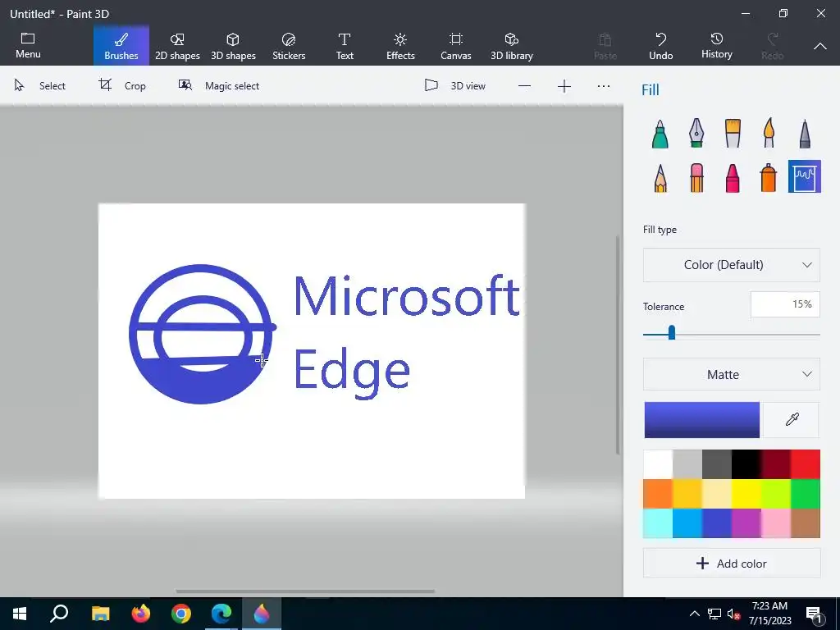Image resolution: width=840 pixels, height=630 pixels.
Task: Choose the pink color swatch
Action: point(776,523)
